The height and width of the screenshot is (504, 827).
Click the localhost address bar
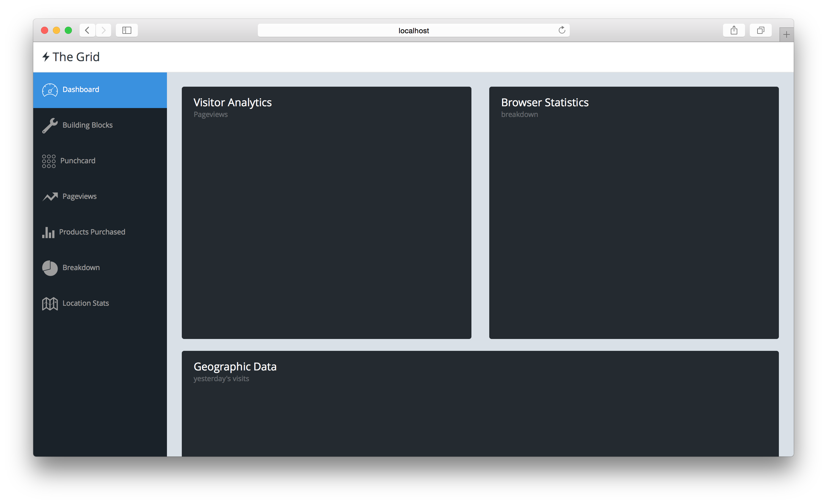[413, 31]
